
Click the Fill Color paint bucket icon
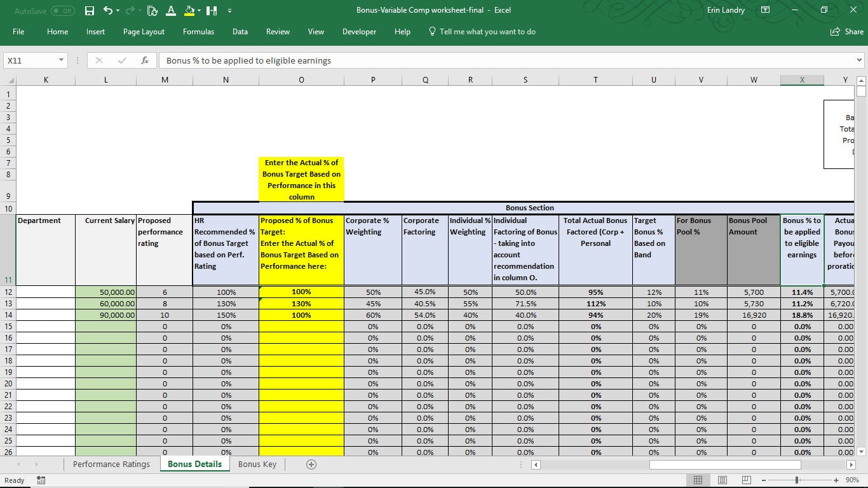click(189, 10)
